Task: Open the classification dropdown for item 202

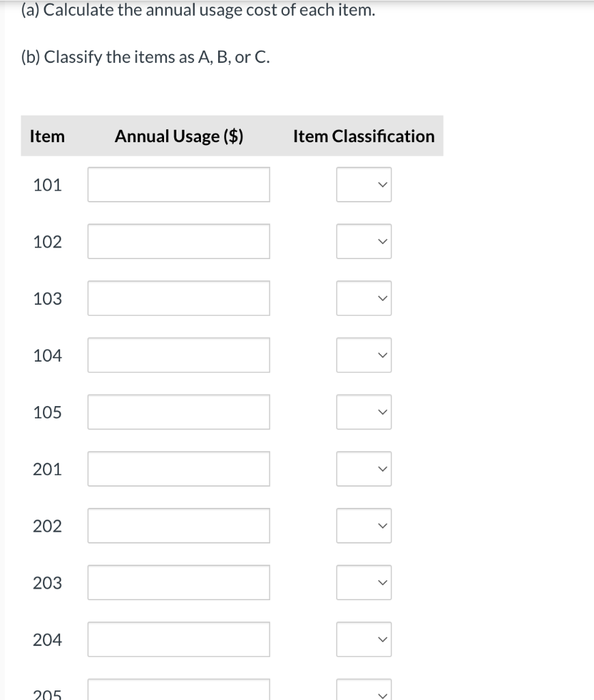Action: 364,525
